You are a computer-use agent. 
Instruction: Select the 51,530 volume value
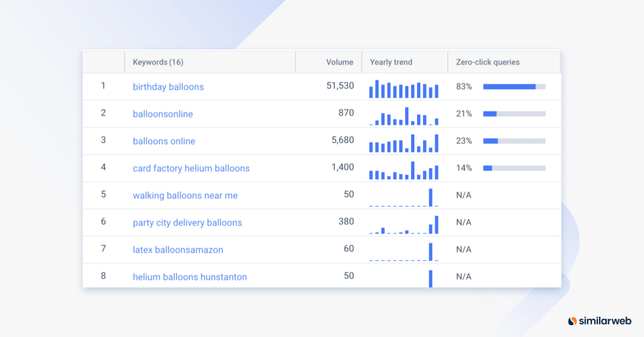point(339,86)
